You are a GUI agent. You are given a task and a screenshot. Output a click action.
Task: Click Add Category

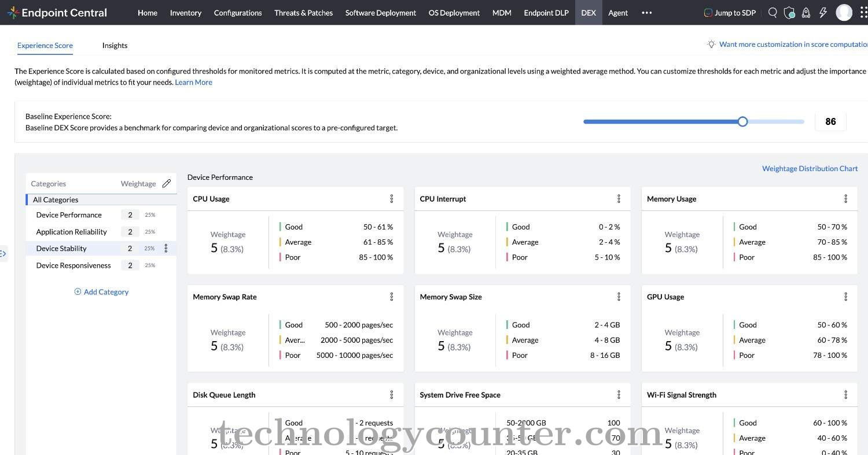click(x=101, y=292)
